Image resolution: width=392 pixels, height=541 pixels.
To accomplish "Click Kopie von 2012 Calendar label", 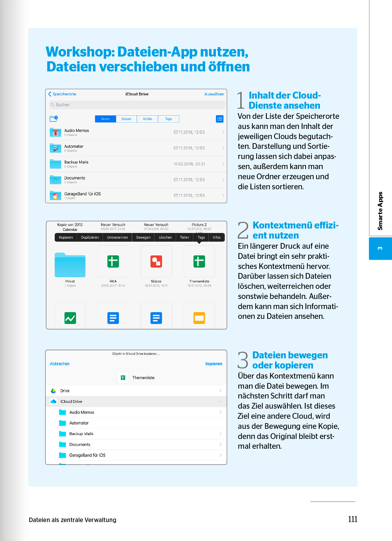I will [x=70, y=227].
